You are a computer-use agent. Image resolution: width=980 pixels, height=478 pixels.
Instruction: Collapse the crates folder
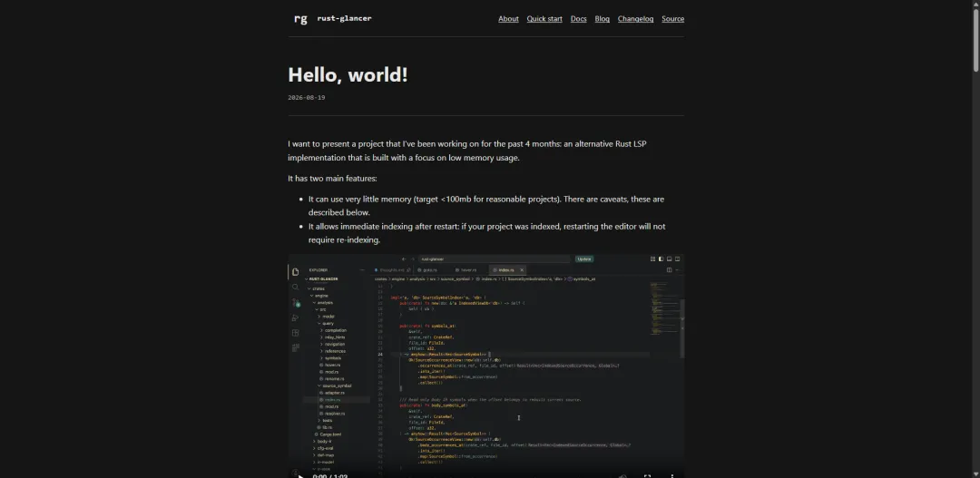(318, 288)
